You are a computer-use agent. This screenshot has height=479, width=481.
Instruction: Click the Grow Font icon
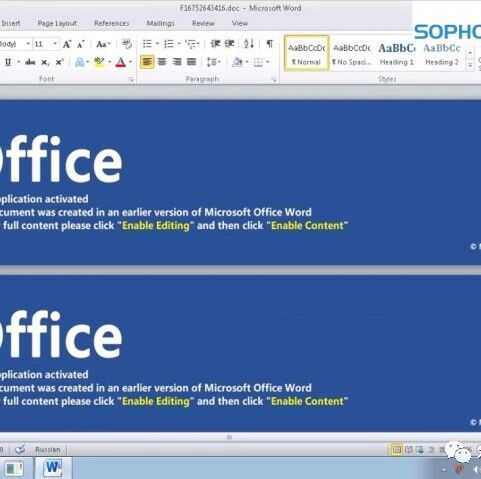67,44
